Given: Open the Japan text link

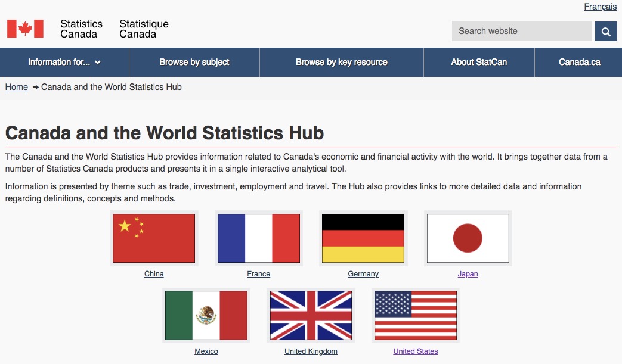Looking at the screenshot, I should pyautogui.click(x=468, y=274).
